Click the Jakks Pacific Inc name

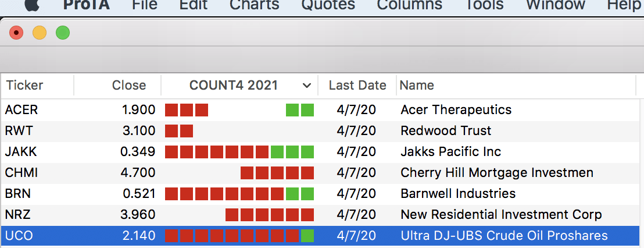point(450,152)
